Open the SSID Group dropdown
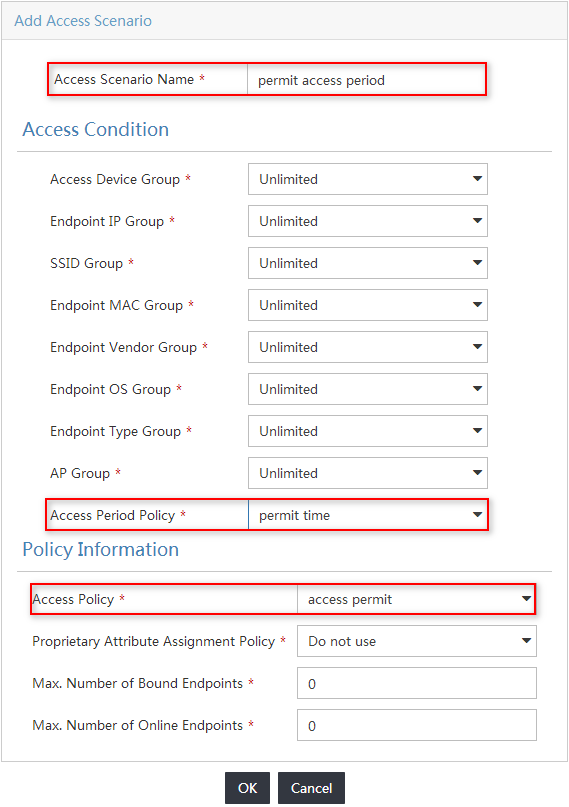Screen dimensions: 569x807 coord(367,263)
